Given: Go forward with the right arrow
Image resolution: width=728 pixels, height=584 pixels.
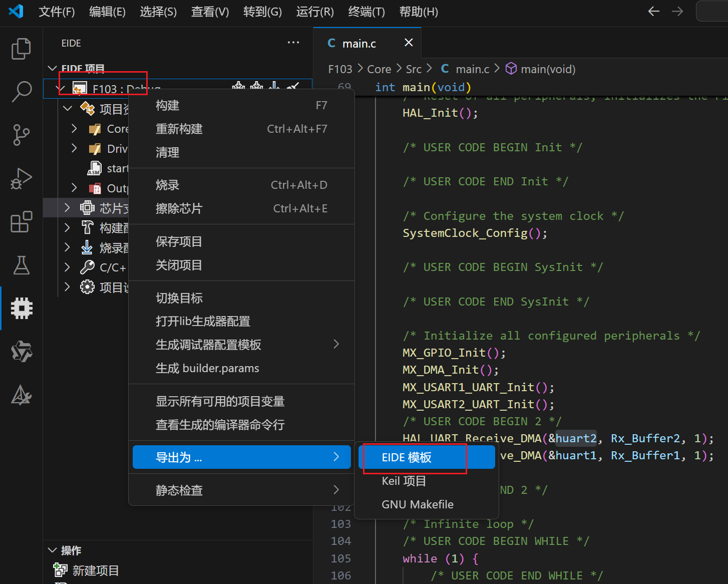Looking at the screenshot, I should click(677, 11).
